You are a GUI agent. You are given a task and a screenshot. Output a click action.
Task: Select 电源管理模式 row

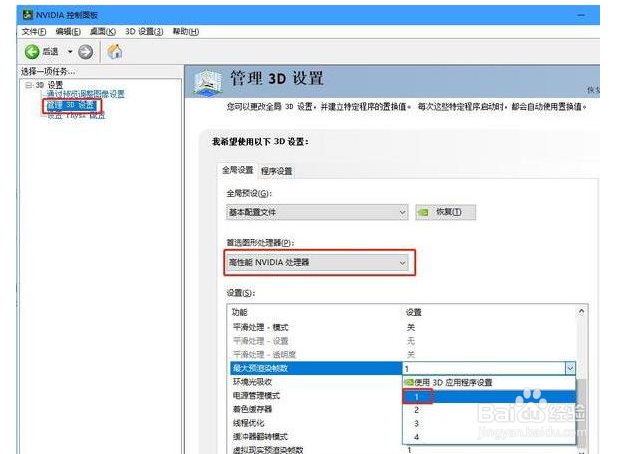316,396
